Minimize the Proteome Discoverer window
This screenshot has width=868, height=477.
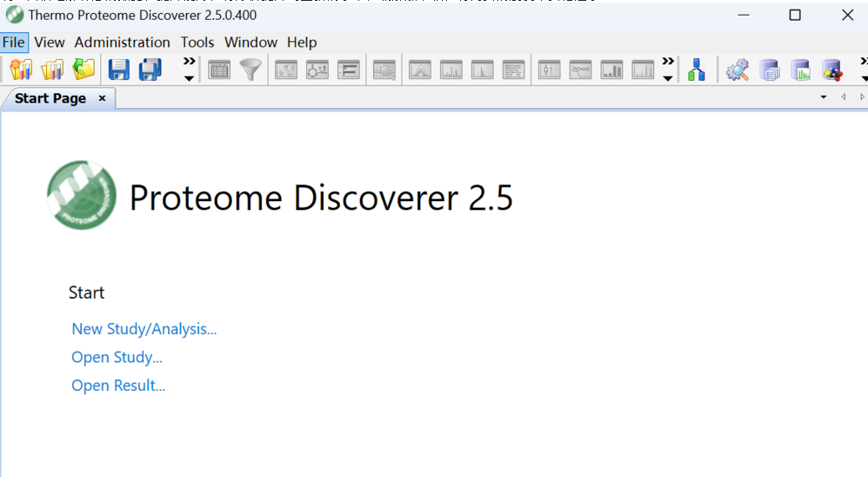coord(744,15)
